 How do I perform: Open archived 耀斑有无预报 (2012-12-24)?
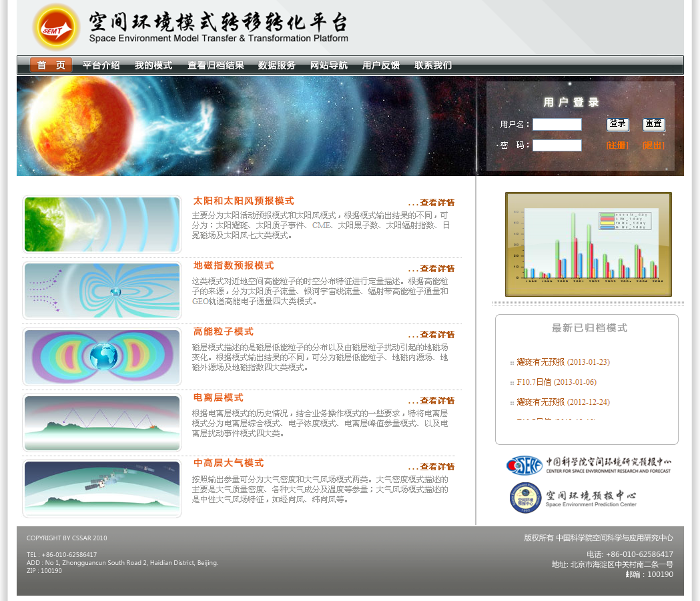coord(563,402)
